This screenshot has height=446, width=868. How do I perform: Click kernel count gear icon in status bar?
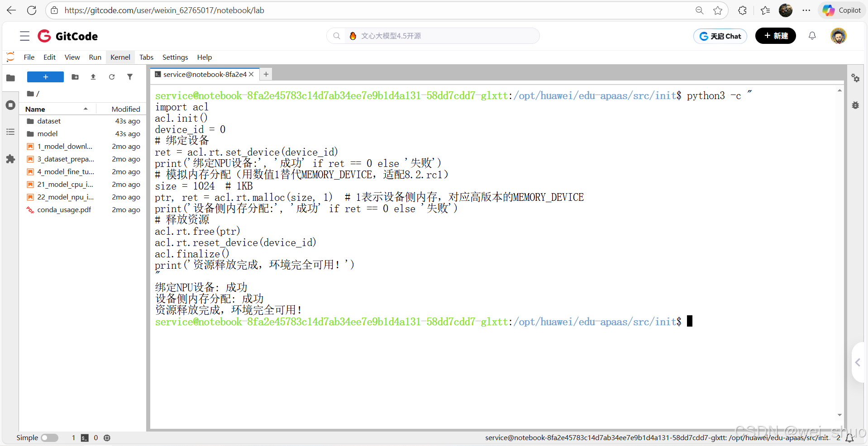107,438
